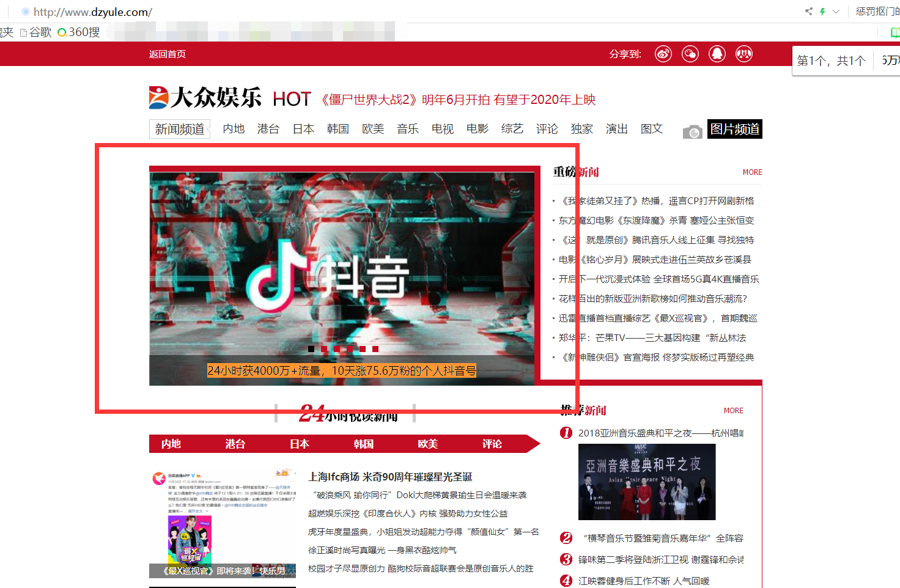Go to the 独家 channel

[582, 129]
